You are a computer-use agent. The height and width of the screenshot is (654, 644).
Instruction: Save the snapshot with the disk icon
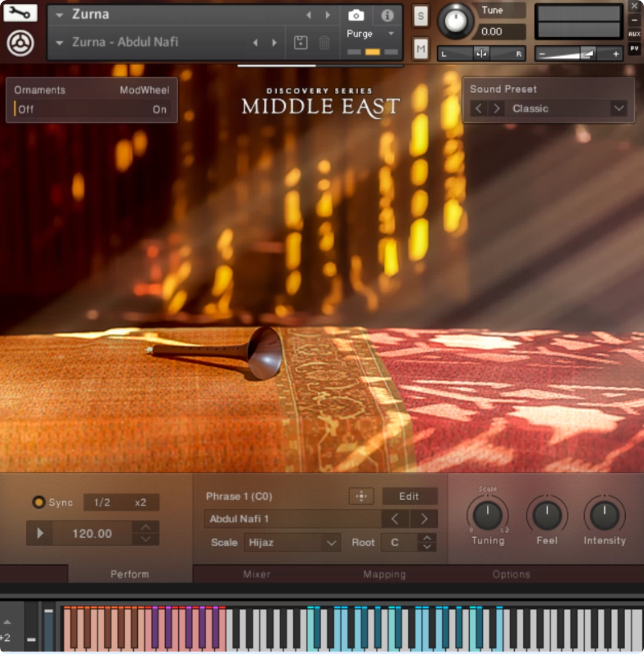pyautogui.click(x=301, y=42)
